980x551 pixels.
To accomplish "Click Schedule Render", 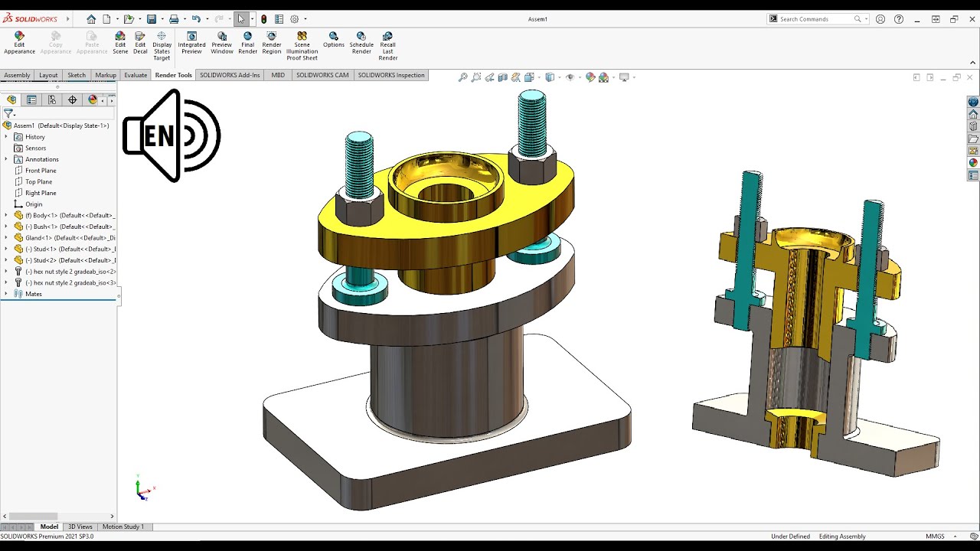I will 361,44.
